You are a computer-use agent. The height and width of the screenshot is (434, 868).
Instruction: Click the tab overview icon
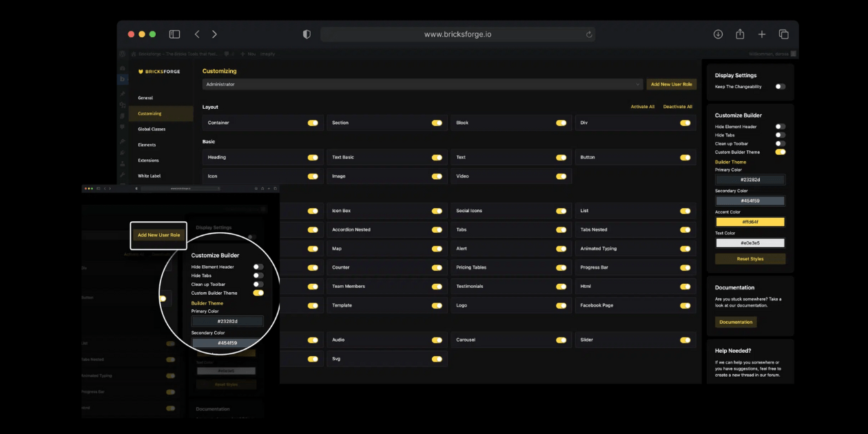pyautogui.click(x=783, y=33)
